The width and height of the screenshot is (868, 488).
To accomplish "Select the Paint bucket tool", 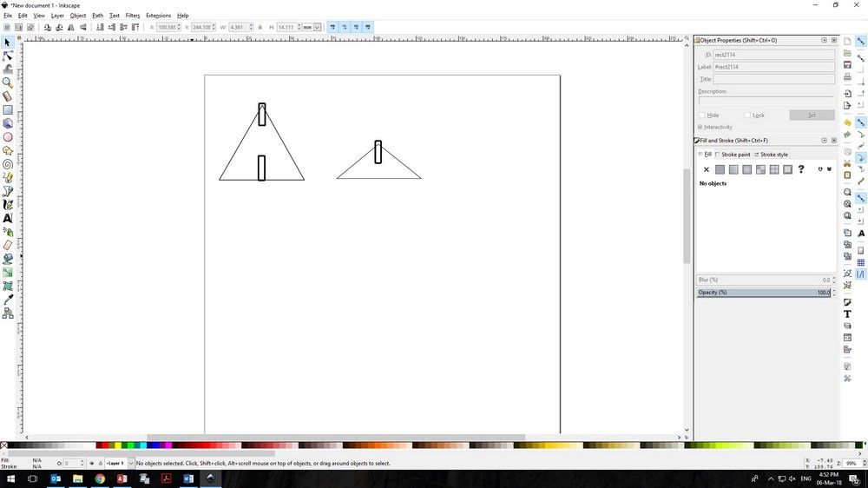I will click(x=8, y=259).
